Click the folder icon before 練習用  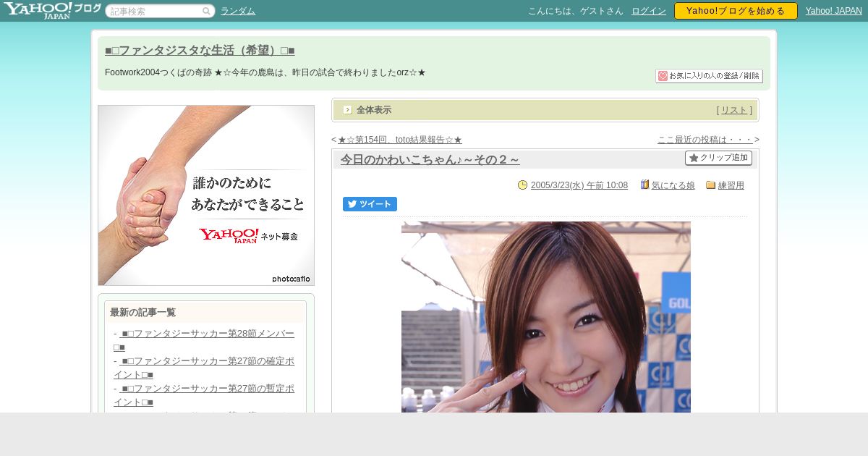click(710, 185)
